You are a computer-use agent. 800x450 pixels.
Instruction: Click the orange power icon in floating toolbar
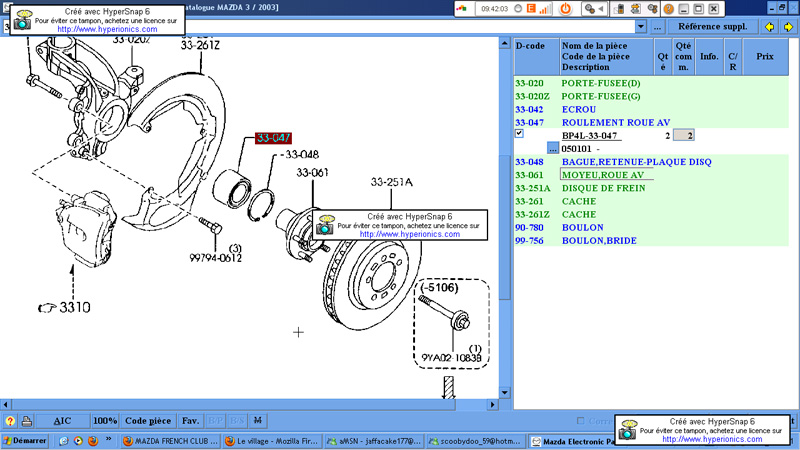tap(565, 9)
